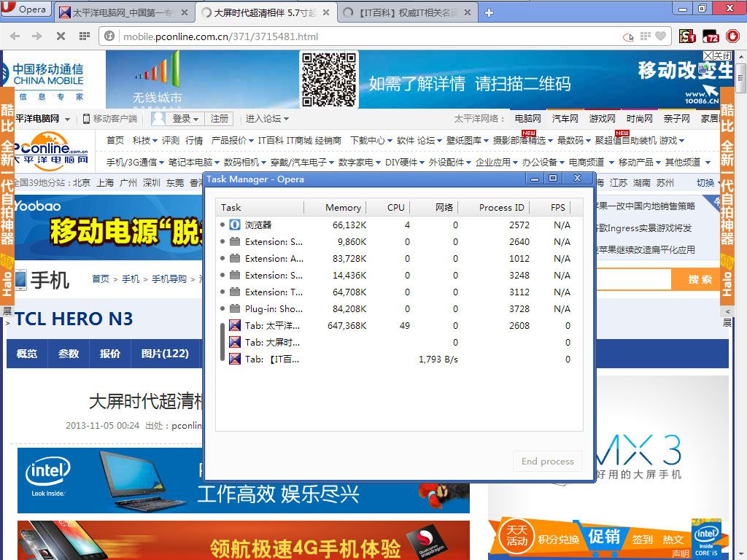Go forward with the browser forward arrow
Viewport: 747px width, 560px height.
[x=36, y=36]
